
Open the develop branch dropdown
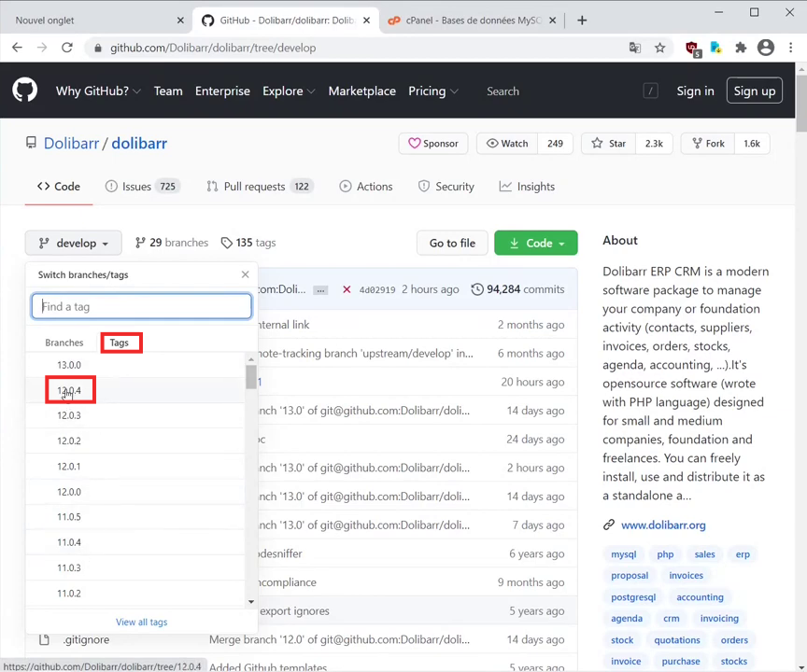point(74,243)
